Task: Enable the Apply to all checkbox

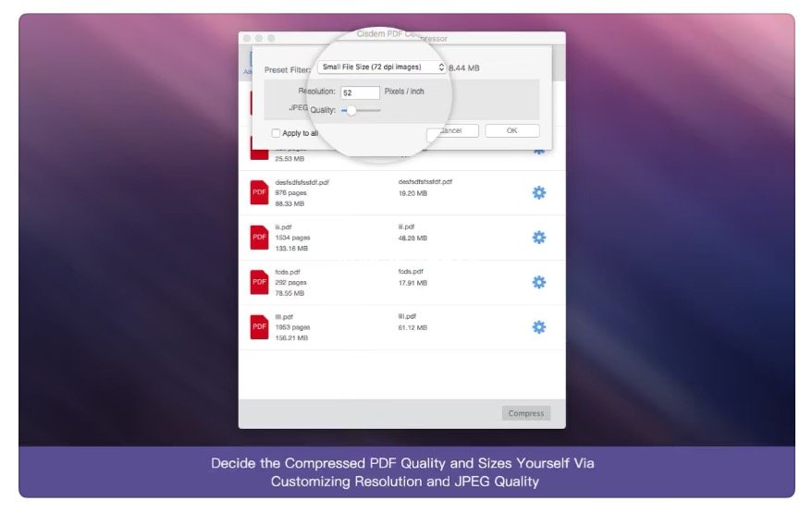Action: point(276,133)
